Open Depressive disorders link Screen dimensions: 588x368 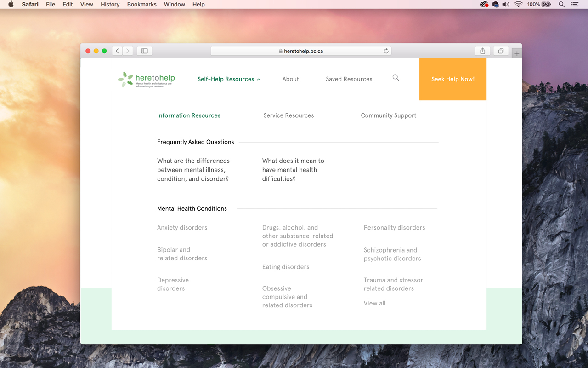[x=173, y=284]
